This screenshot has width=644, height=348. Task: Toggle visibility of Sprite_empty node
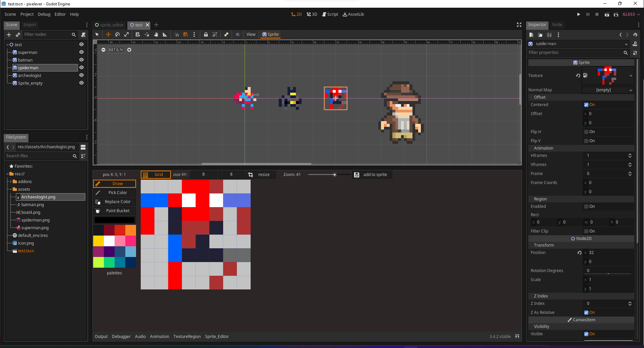tap(81, 83)
